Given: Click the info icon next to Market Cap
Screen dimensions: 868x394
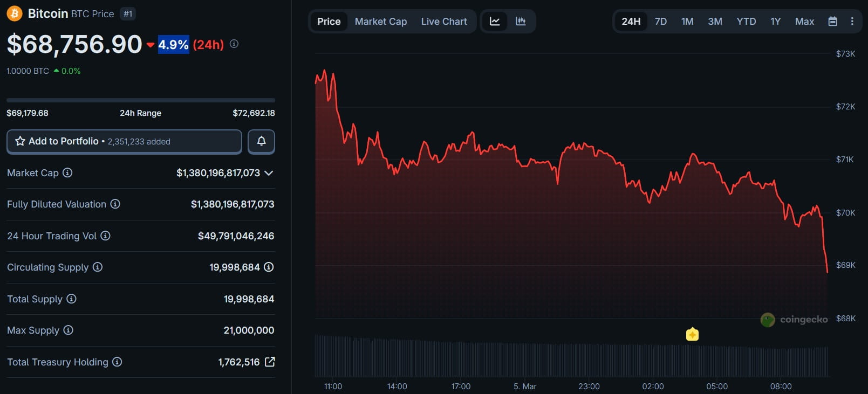Looking at the screenshot, I should pyautogui.click(x=67, y=173).
